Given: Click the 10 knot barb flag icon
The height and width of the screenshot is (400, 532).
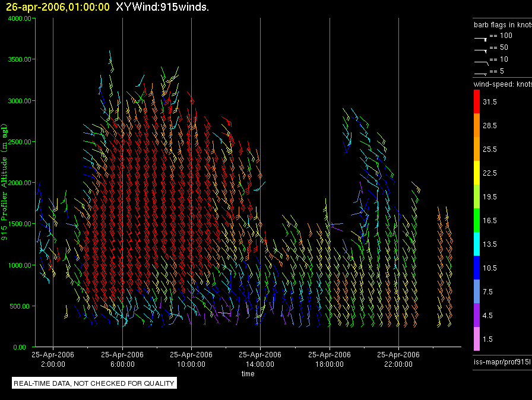Looking at the screenshot, I should (x=481, y=61).
